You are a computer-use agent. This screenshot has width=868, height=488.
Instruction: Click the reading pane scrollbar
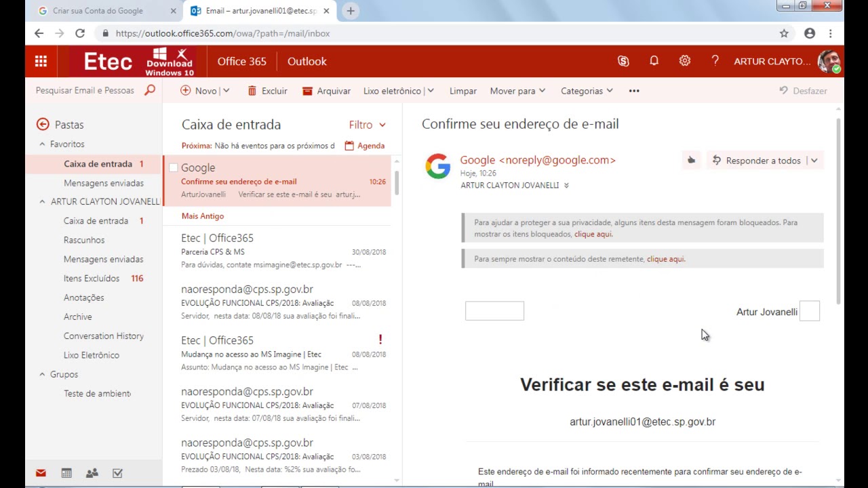(x=838, y=210)
